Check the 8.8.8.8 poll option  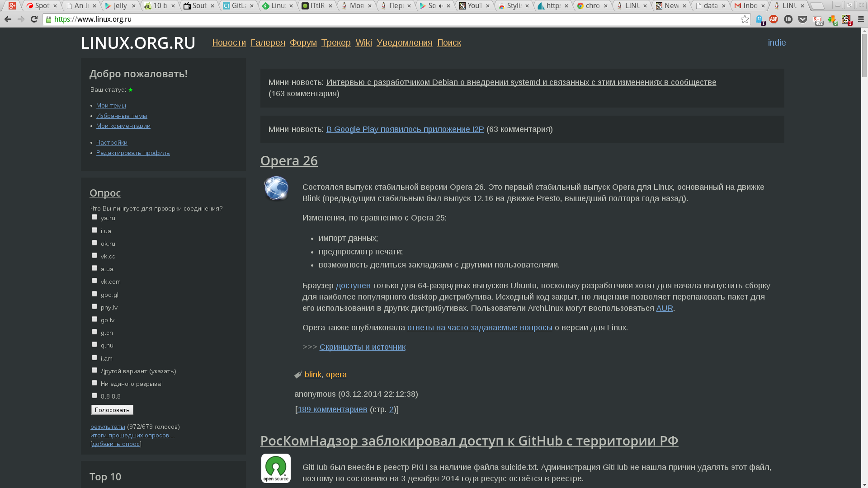point(94,395)
